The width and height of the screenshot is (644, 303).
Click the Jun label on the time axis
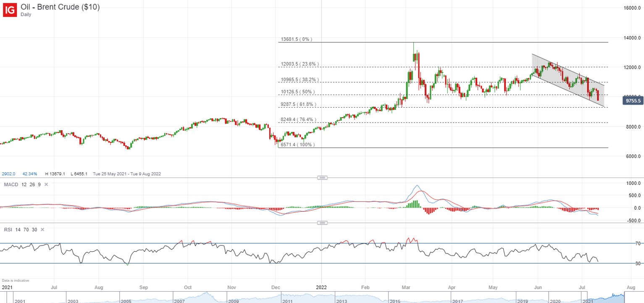coord(538,288)
